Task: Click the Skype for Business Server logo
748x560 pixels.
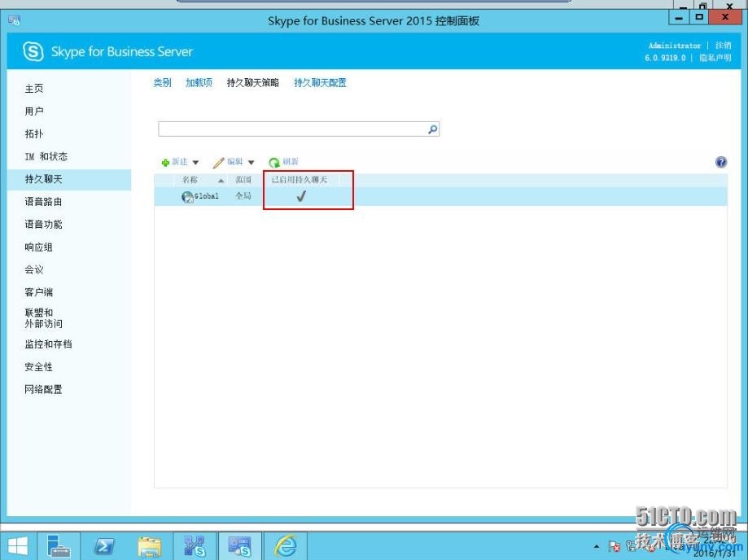Action: (33, 51)
